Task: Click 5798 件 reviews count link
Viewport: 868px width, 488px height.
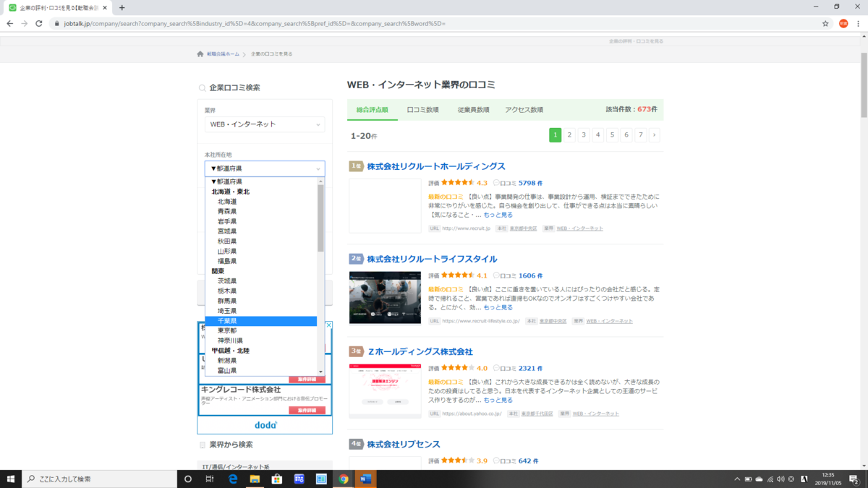Action: pyautogui.click(x=530, y=183)
